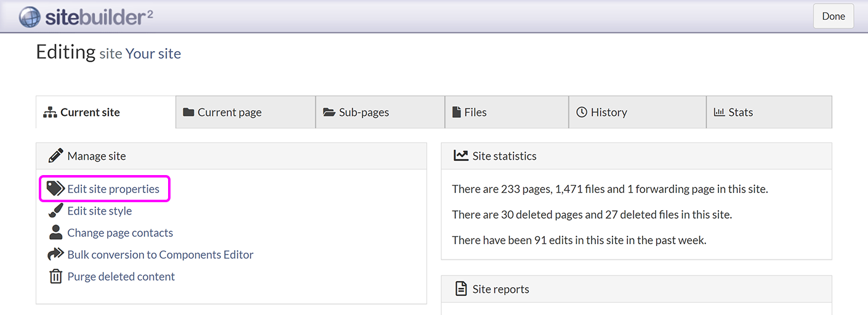Click the chart icon beside Site statistics
Screen dimensions: 868x315
coord(460,156)
